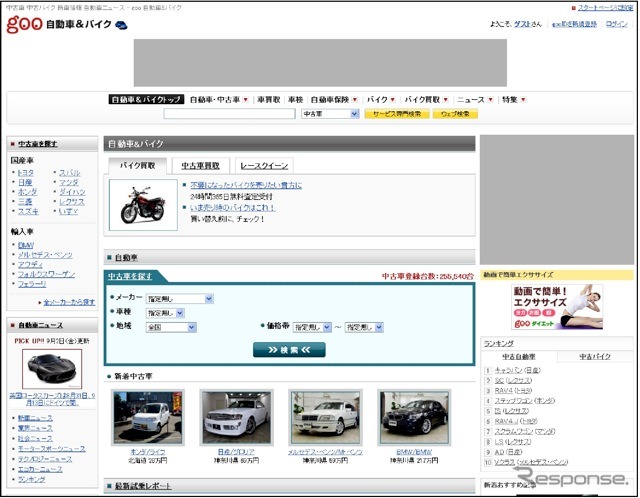Focus the top search text field

click(x=229, y=114)
